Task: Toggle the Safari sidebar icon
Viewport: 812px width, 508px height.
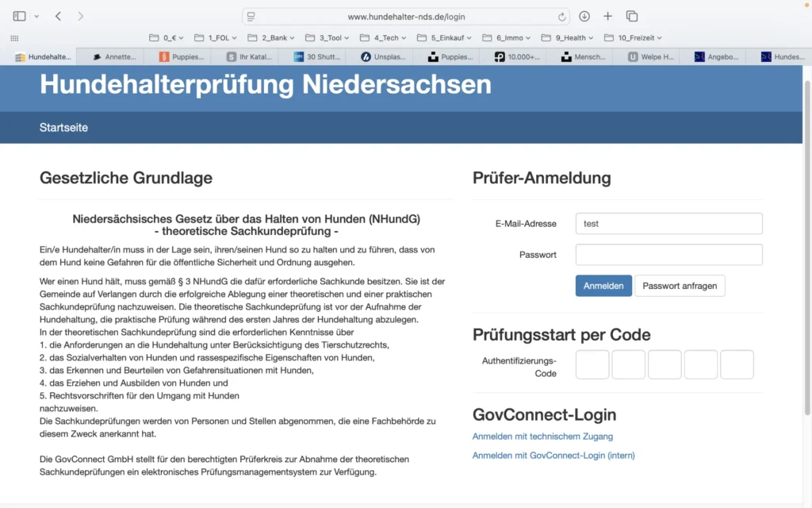Action: tap(19, 16)
